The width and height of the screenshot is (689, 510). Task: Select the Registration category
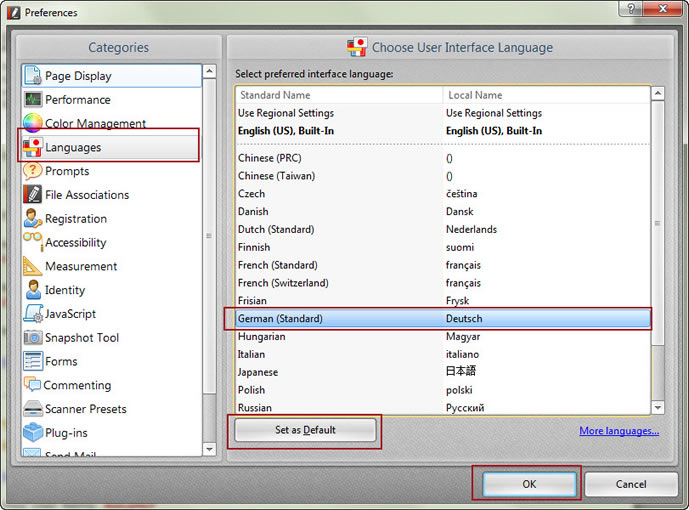click(x=112, y=218)
